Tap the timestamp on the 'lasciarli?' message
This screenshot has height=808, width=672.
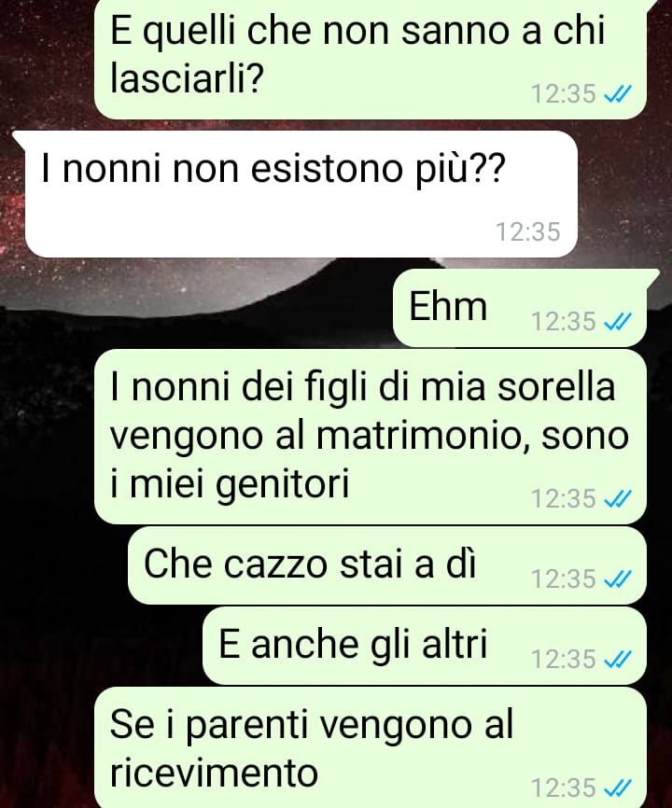[x=563, y=94]
